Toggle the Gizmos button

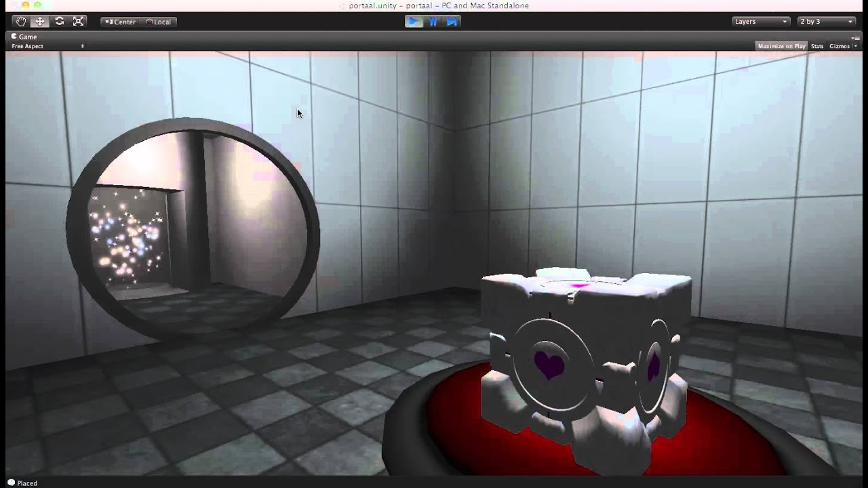[x=839, y=46]
